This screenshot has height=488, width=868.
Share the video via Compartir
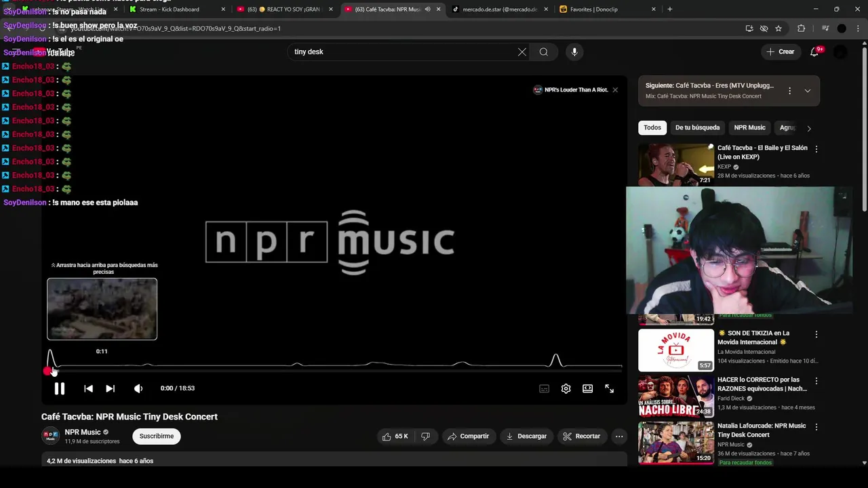point(468,436)
